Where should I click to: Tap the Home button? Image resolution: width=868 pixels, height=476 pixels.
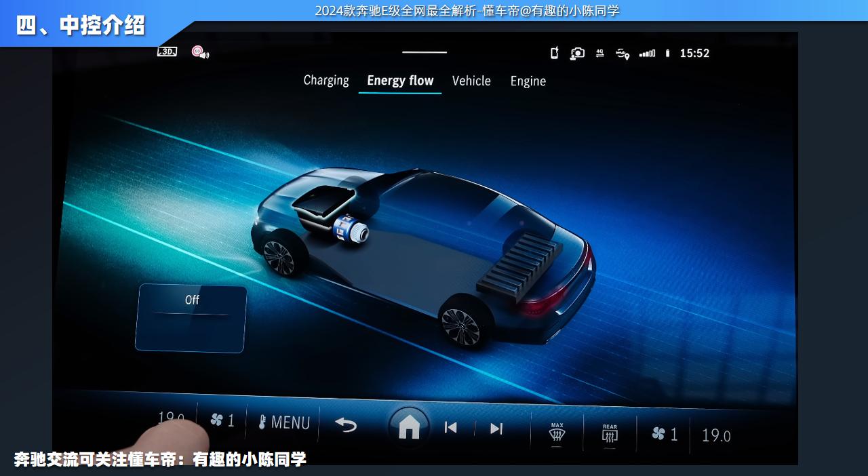point(409,427)
